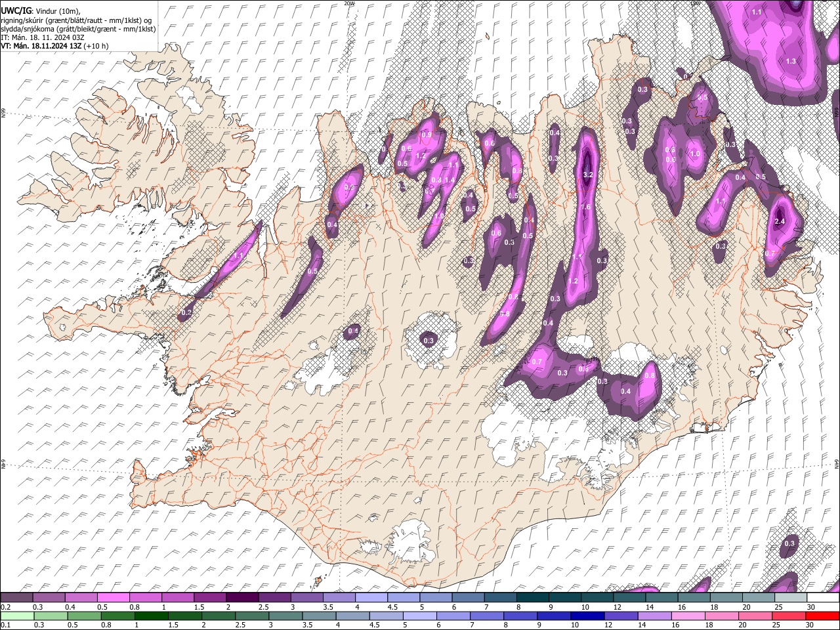Click the 'rigning/skúrir (grænt/blátt/rautt' legend text line
Viewport: 840px width, 630px height.
pyautogui.click(x=76, y=20)
